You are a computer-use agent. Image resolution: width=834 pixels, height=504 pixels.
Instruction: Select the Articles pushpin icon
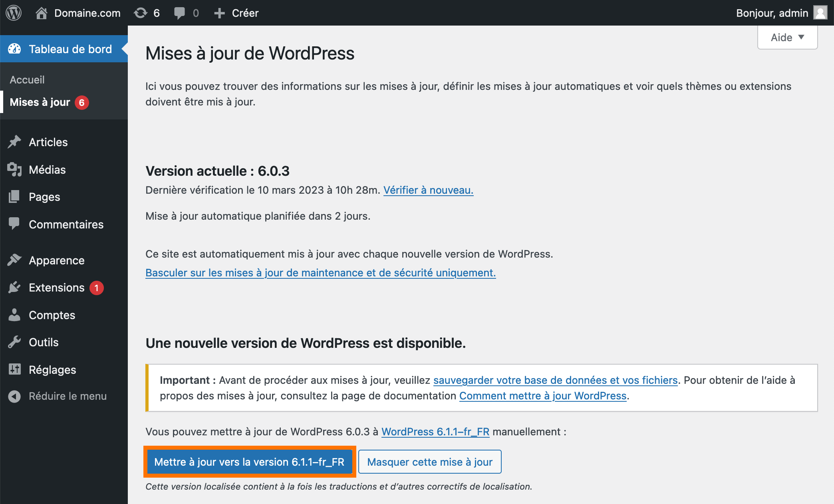[15, 142]
